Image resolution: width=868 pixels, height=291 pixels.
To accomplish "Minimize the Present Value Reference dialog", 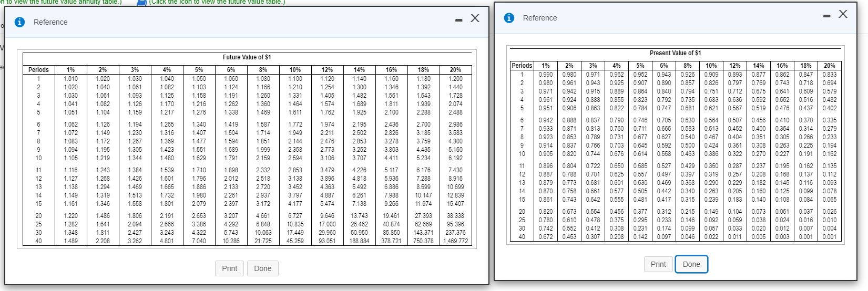I will click(x=826, y=16).
